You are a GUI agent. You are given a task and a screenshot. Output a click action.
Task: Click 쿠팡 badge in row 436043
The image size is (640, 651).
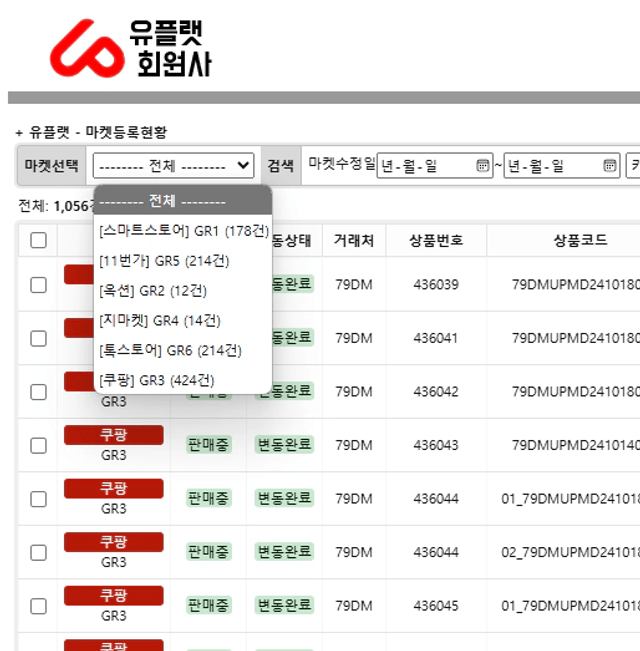click(114, 435)
